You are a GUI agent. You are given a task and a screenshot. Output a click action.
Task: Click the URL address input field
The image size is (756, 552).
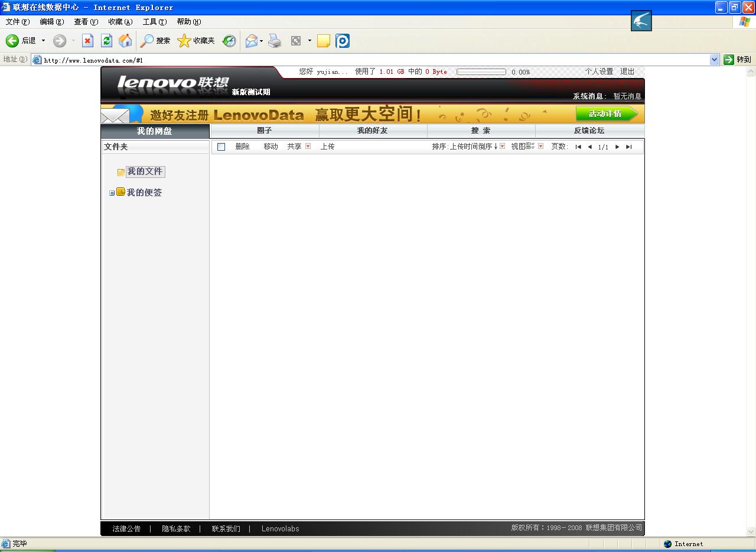376,60
